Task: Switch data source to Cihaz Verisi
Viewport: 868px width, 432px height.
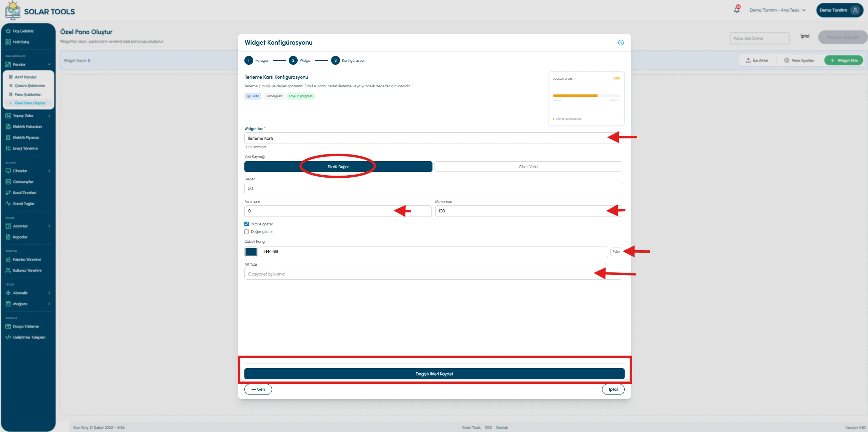Action: click(x=528, y=167)
